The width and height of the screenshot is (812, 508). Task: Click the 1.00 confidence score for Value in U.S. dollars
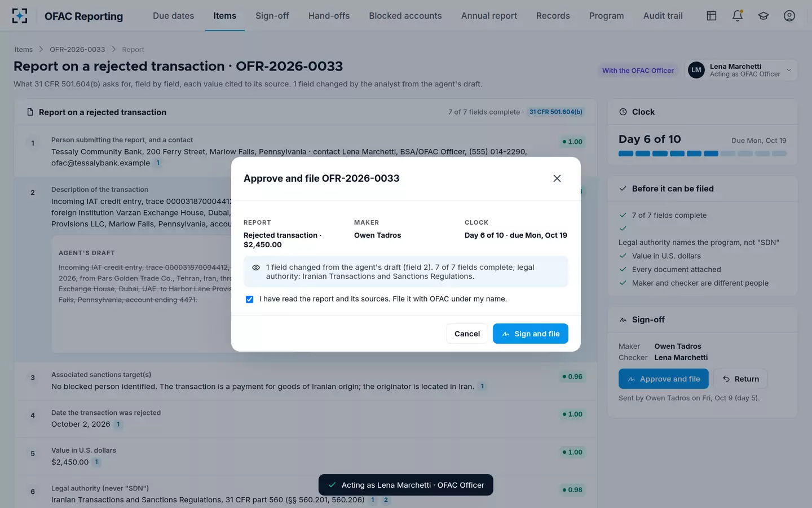[x=572, y=452]
